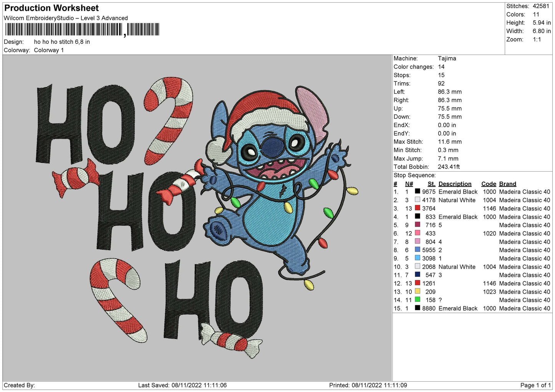555x392 pixels.
Task: Click the Left value 86.3 mm
Action: [450, 92]
